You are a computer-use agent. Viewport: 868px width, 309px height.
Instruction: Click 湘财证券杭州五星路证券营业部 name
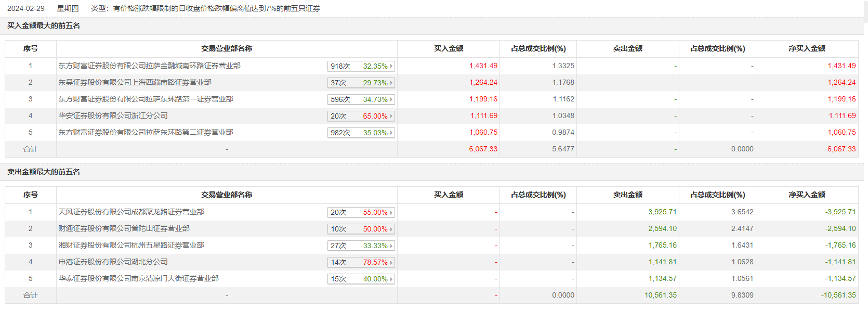click(131, 246)
